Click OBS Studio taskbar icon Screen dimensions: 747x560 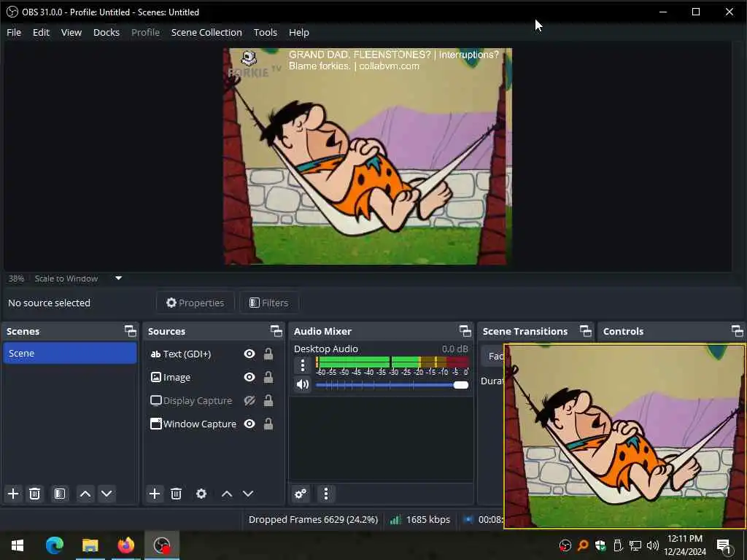[x=162, y=545]
